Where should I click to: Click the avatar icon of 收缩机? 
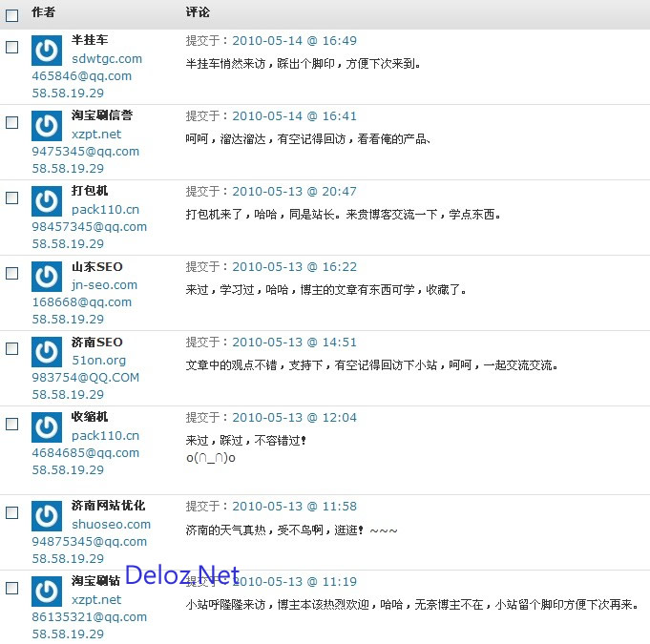click(x=47, y=427)
